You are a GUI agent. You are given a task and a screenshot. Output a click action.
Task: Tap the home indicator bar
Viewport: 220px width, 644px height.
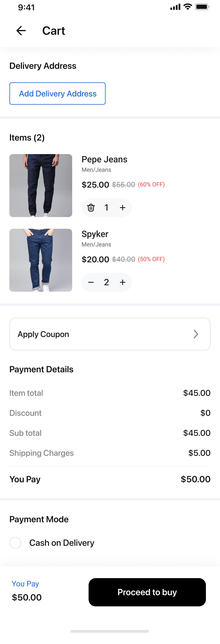(x=110, y=631)
